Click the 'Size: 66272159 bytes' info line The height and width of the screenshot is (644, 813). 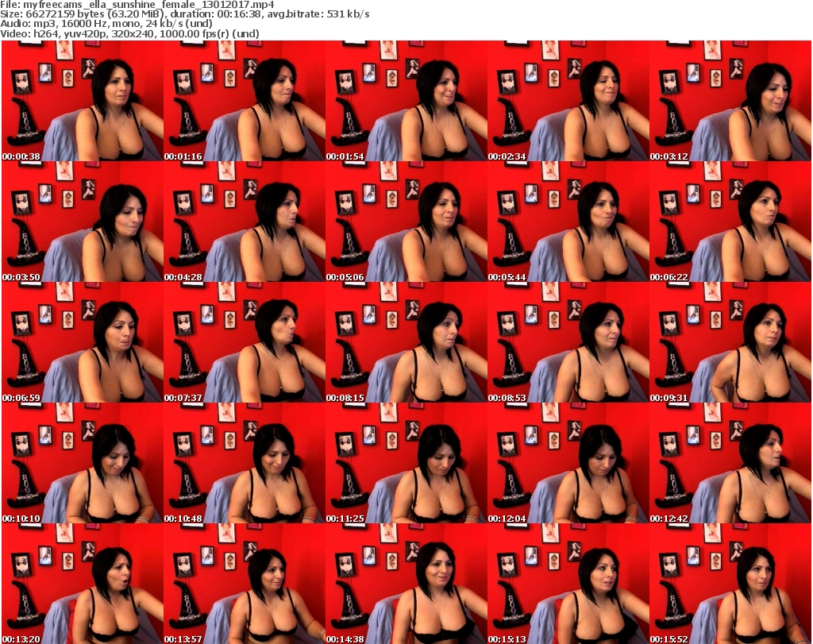pos(185,14)
